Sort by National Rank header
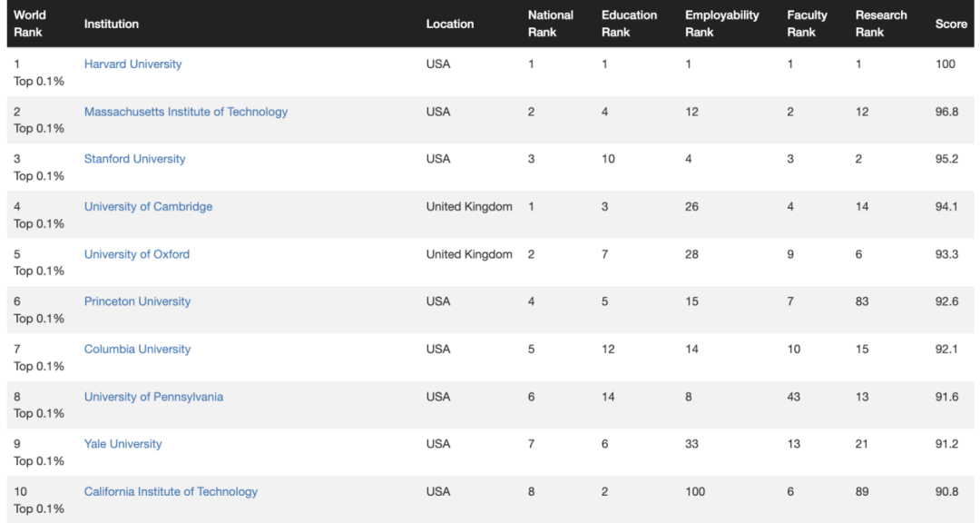This screenshot has height=523, width=980. (x=551, y=24)
